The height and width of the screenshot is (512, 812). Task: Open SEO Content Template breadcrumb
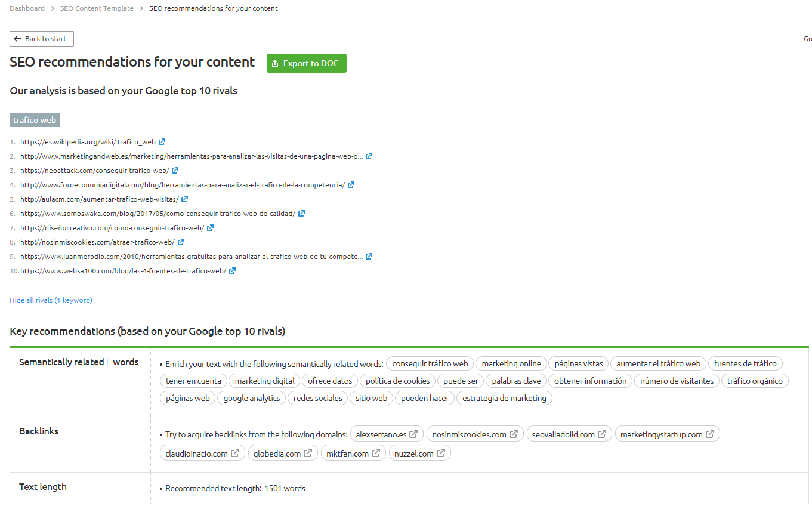(x=97, y=8)
